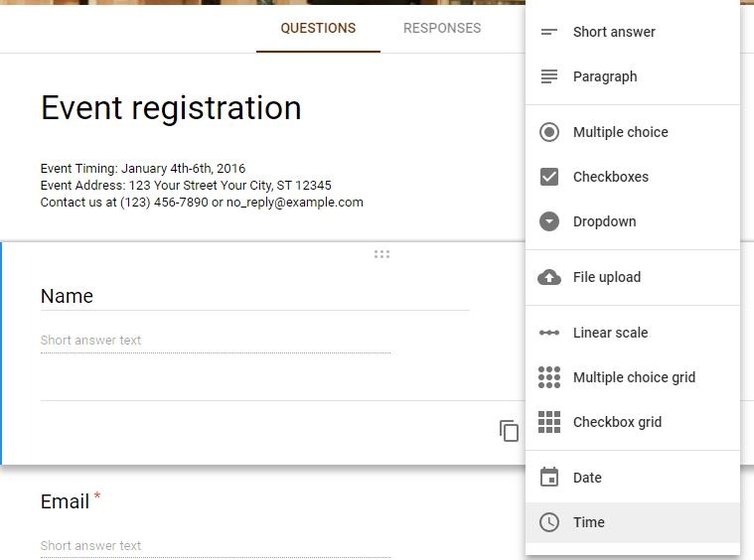Choose Short answer from type menu

[632, 32]
